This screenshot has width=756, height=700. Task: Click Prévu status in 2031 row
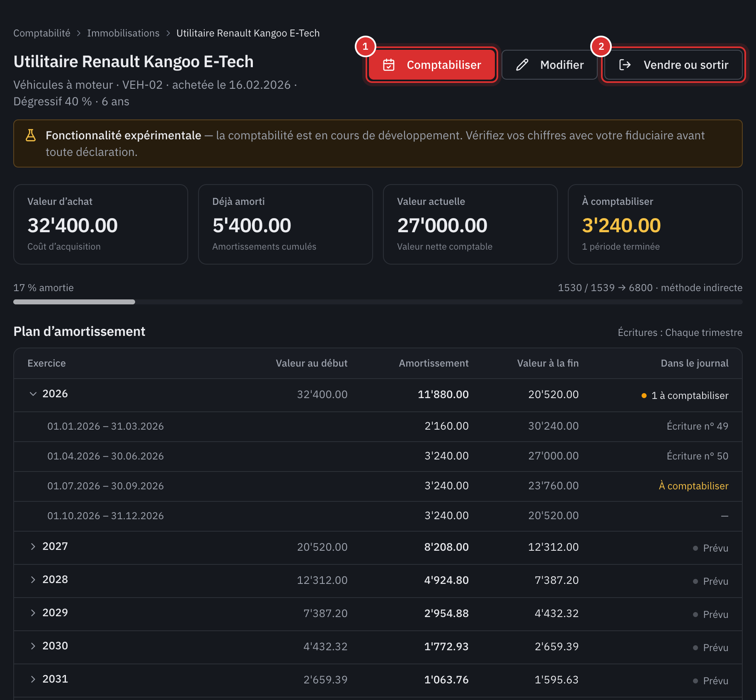(710, 681)
